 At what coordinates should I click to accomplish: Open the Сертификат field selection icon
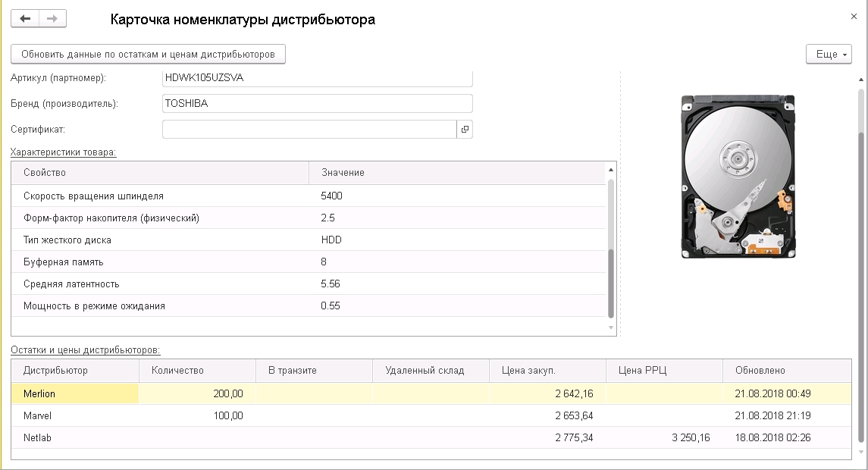click(x=465, y=129)
